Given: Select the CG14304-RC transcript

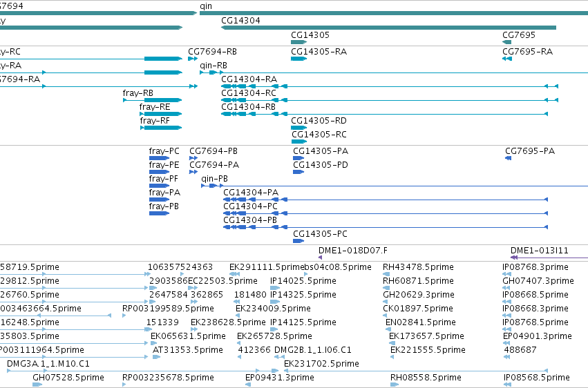Looking at the screenshot, I should point(390,100).
